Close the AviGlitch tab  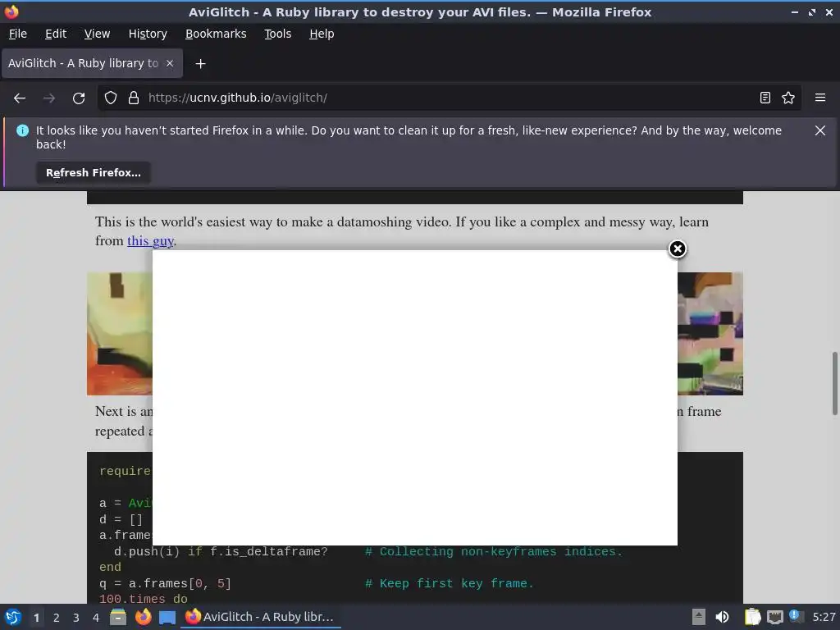point(170,63)
